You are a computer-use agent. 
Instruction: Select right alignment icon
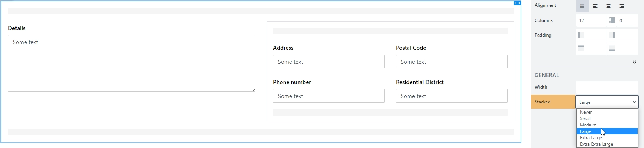622,6
